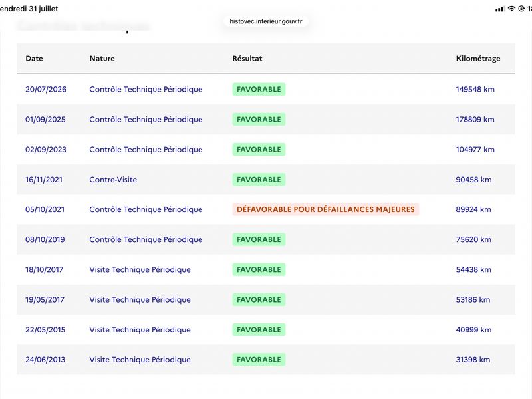Viewport: 532px width, 399px height.
Task: Click the Date column header
Action: pyautogui.click(x=35, y=59)
